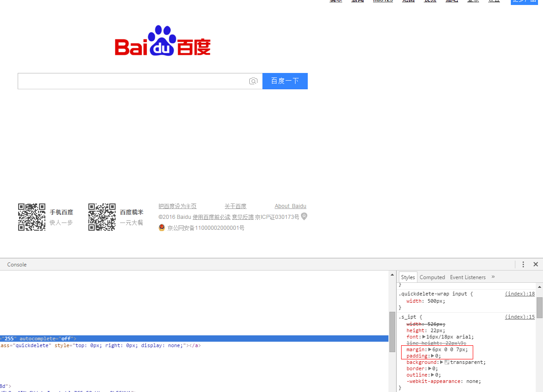543x392 pixels.
Task: Click the 百度一下 search button
Action: (x=285, y=81)
